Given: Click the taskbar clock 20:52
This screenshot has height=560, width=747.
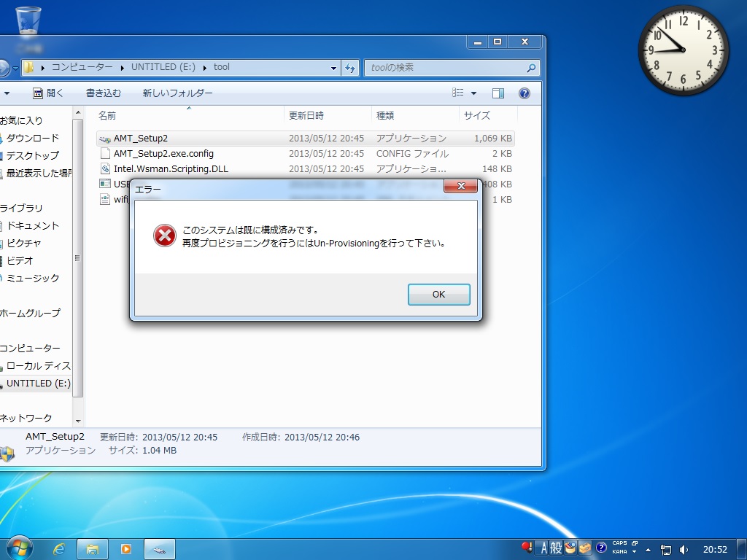Looking at the screenshot, I should pos(715,550).
